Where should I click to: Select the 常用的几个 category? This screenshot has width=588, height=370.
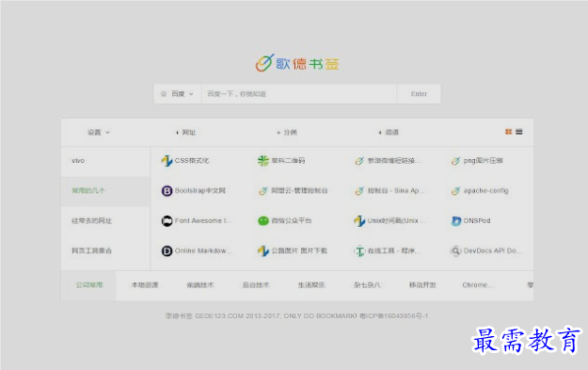(105, 190)
